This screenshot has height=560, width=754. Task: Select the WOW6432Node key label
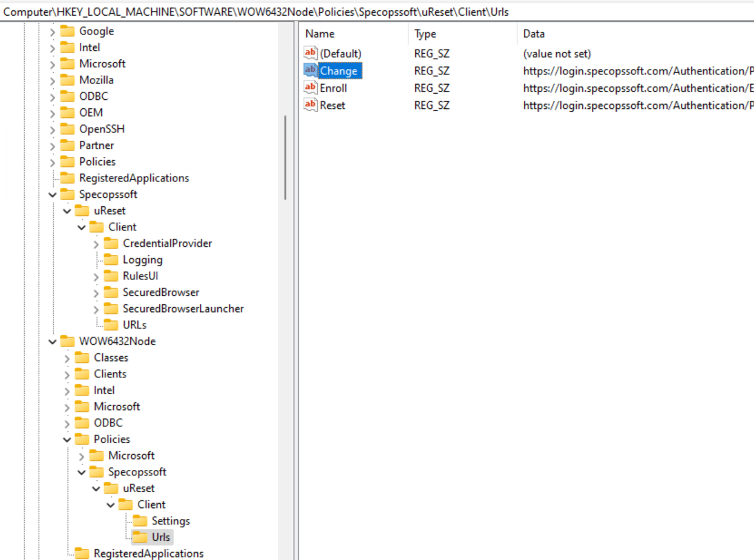tap(117, 341)
